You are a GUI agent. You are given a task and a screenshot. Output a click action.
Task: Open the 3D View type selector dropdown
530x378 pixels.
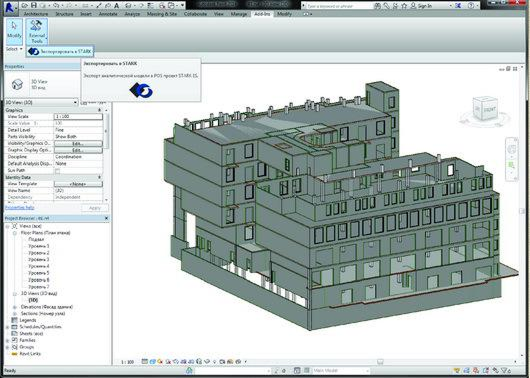pos(42,102)
